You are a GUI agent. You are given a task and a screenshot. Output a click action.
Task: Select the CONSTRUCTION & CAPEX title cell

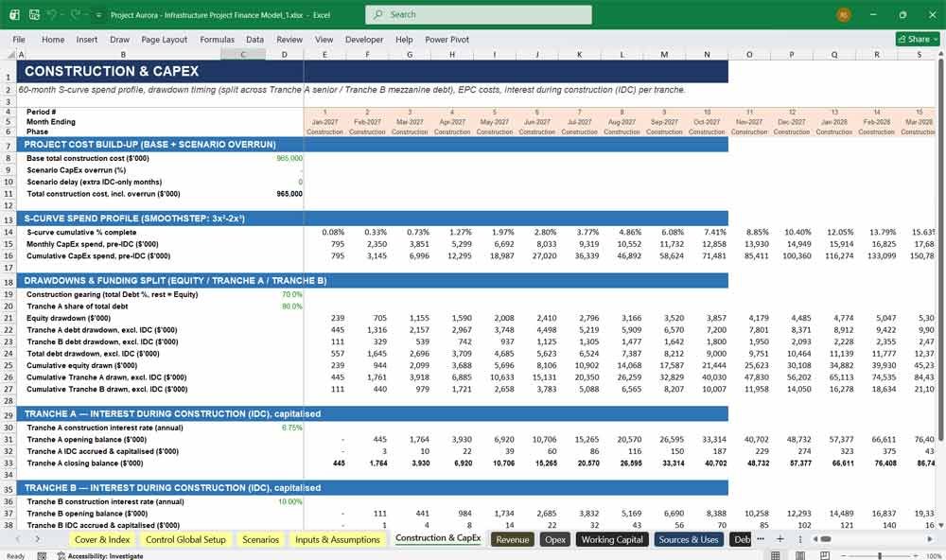pyautogui.click(x=112, y=71)
